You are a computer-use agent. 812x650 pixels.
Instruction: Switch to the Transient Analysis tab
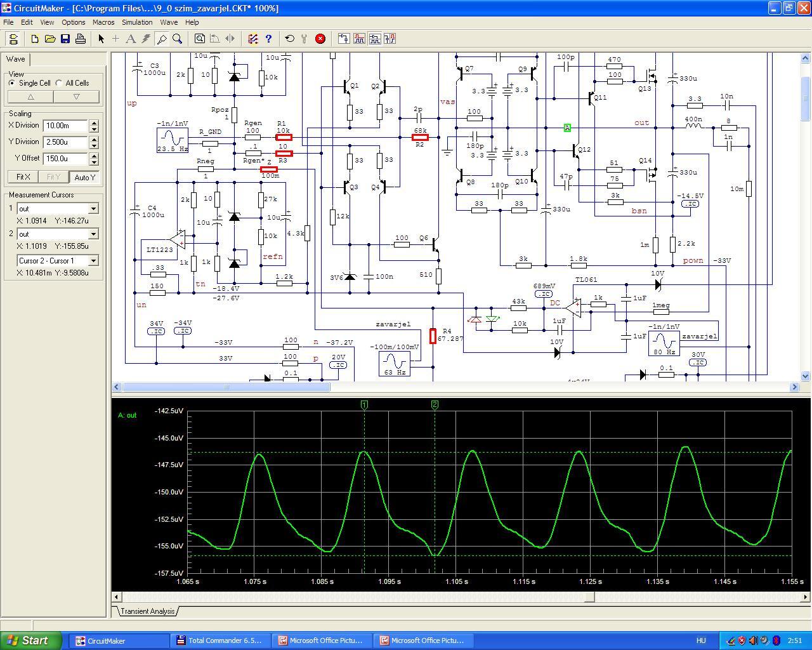[x=147, y=611]
